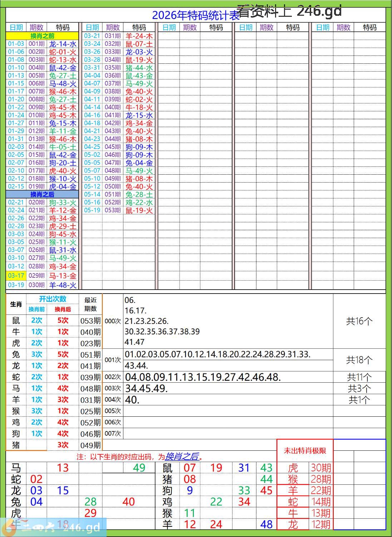Select the 虎 30期 limit row

(305, 468)
